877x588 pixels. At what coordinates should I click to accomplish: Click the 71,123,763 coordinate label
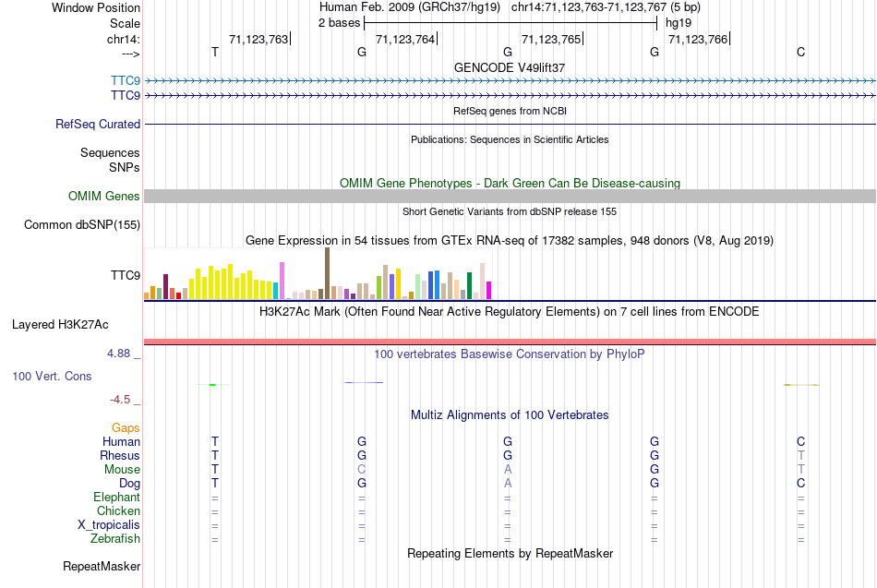[258, 39]
